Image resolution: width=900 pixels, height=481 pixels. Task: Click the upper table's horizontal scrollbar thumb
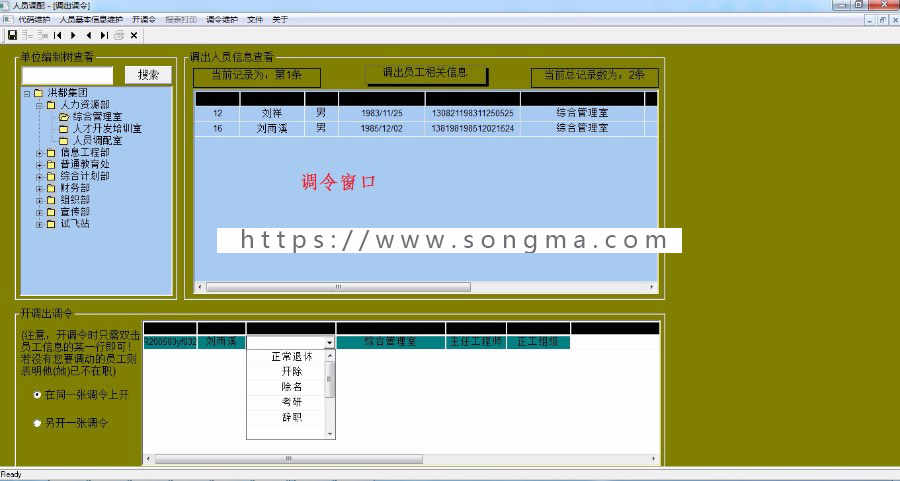[x=338, y=286]
